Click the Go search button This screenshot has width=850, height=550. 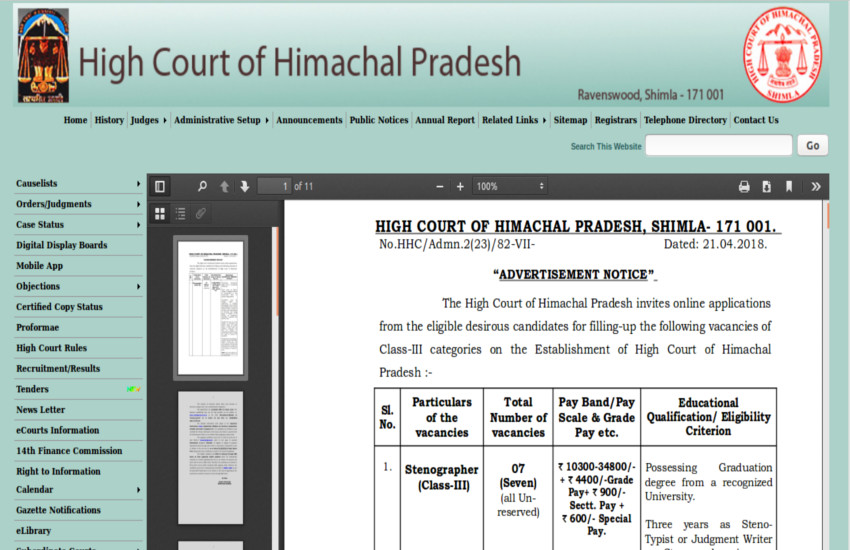tap(812, 146)
